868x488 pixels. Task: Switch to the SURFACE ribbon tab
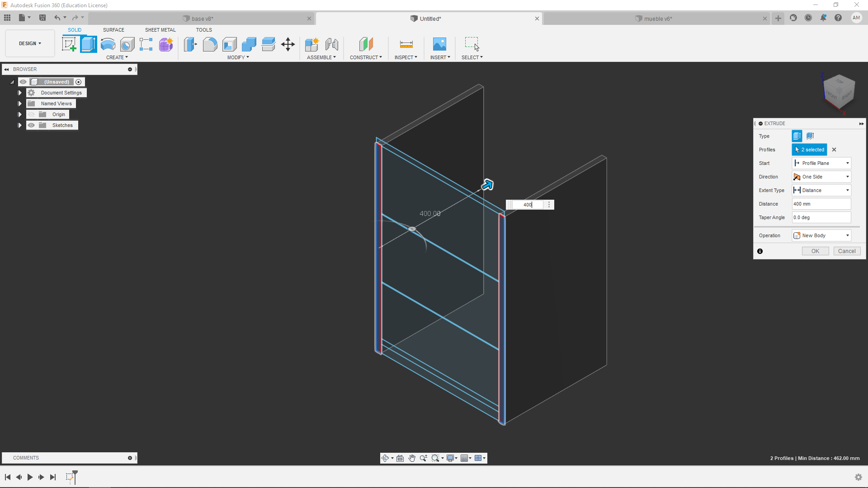[x=113, y=30]
